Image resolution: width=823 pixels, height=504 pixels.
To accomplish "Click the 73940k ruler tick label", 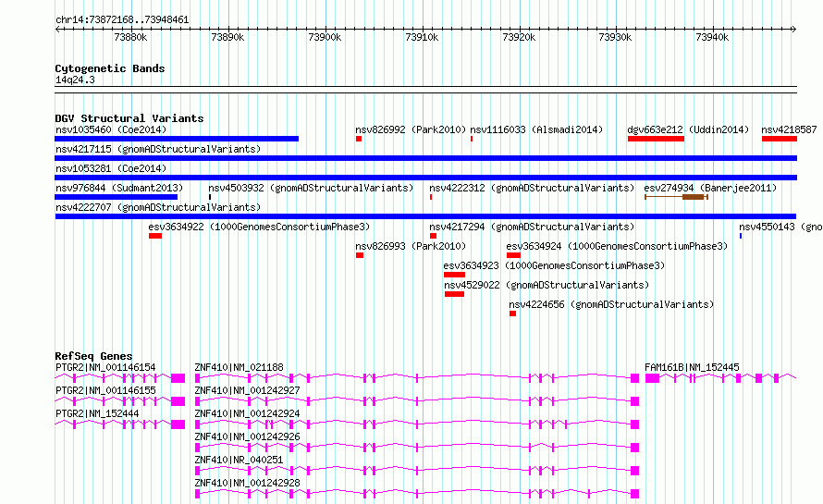I will pos(712,37).
